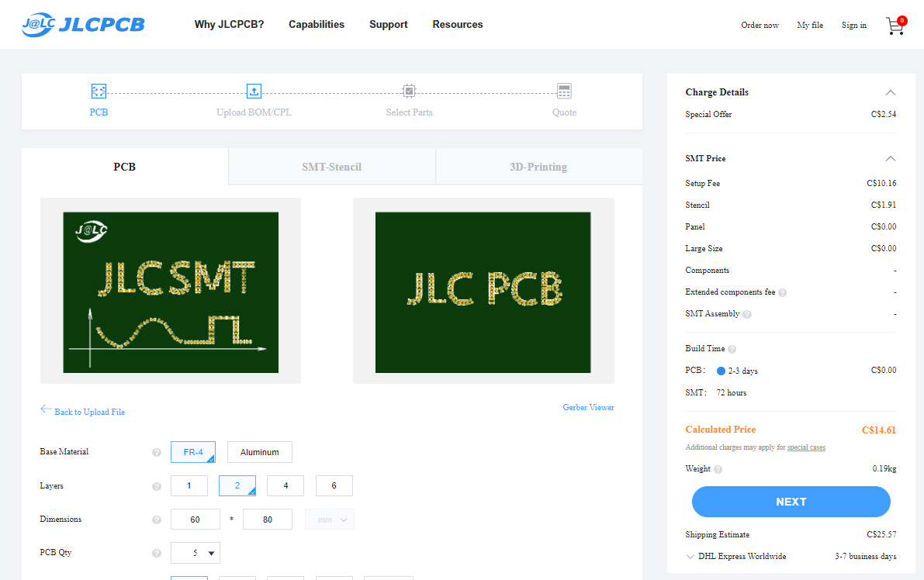This screenshot has width=924, height=580.
Task: Click the Calculated Price C$14.61 value
Action: coord(879,430)
